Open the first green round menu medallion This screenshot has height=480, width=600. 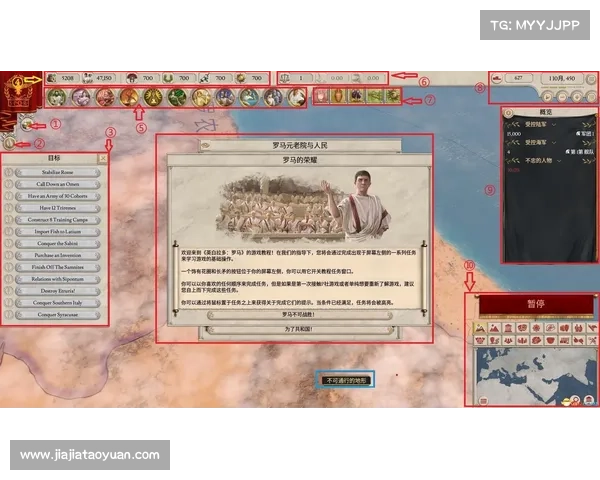pos(57,97)
